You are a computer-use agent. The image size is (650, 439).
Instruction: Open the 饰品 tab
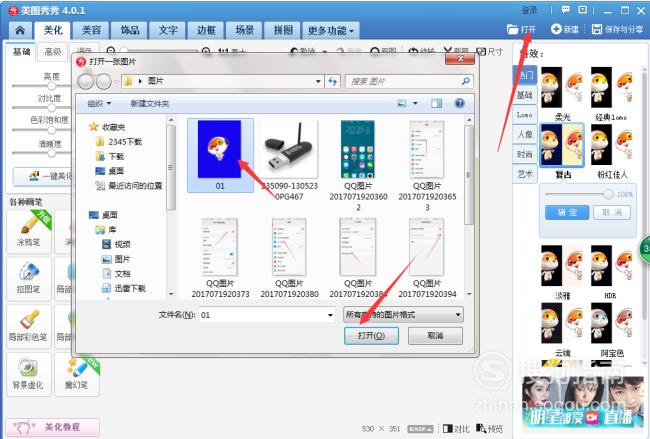click(x=130, y=30)
